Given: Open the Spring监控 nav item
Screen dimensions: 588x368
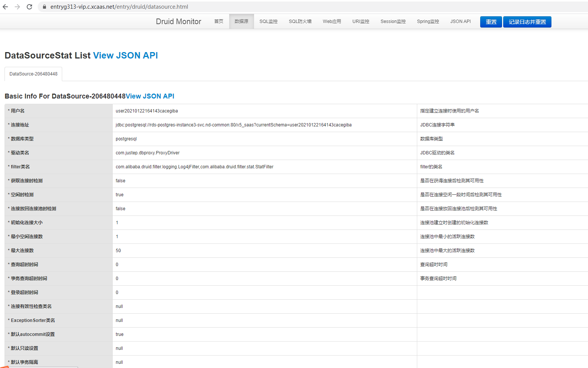Looking at the screenshot, I should (428, 22).
